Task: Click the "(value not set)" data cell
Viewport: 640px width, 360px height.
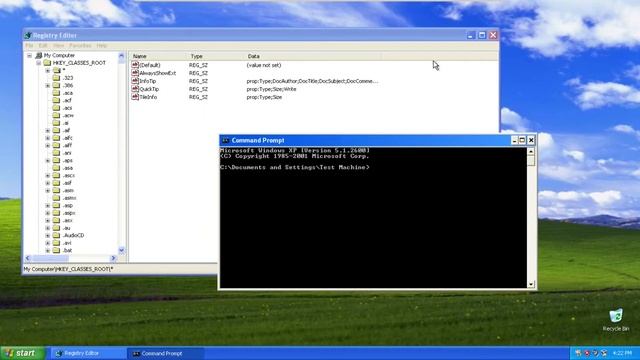Action: tap(264, 65)
